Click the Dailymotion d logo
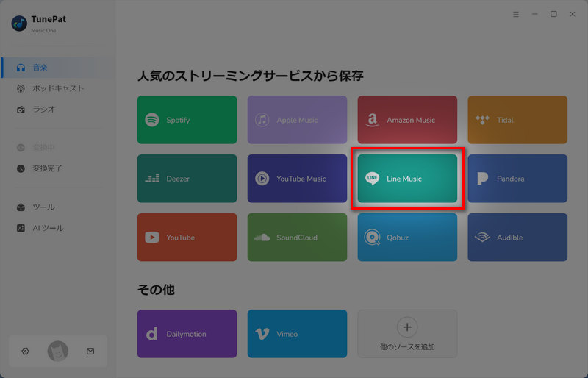Screen dimensions: 588x378 click(x=151, y=334)
